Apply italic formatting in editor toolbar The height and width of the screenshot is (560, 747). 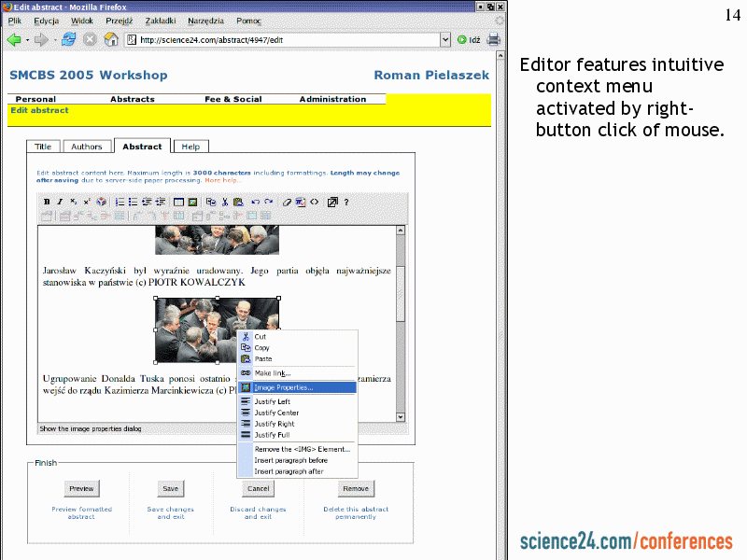point(60,202)
